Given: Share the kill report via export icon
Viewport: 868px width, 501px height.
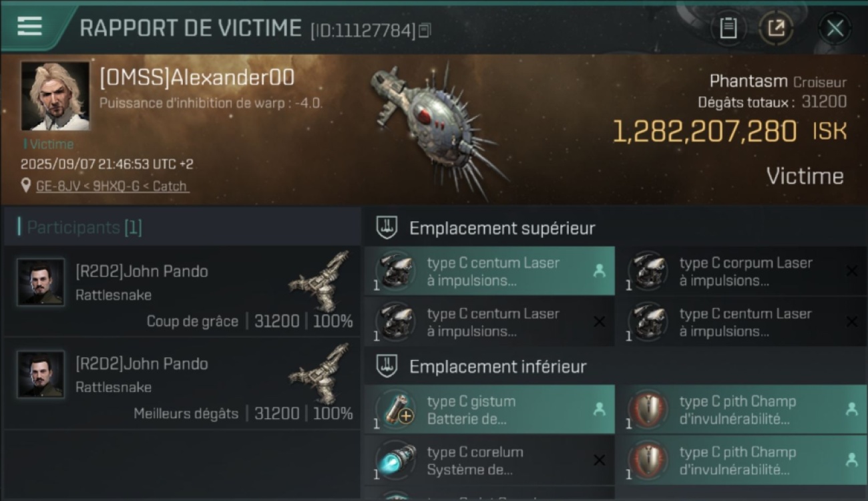Looking at the screenshot, I should coord(776,29).
